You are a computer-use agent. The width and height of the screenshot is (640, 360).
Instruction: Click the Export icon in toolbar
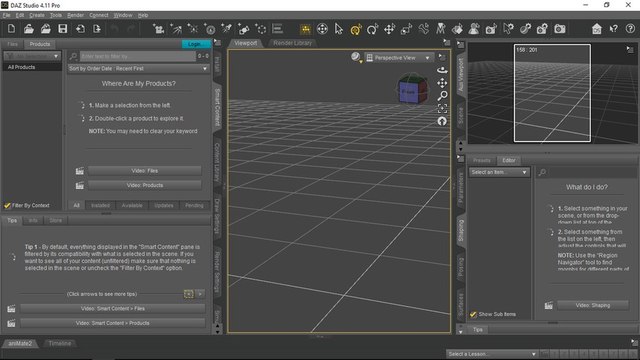click(97, 29)
